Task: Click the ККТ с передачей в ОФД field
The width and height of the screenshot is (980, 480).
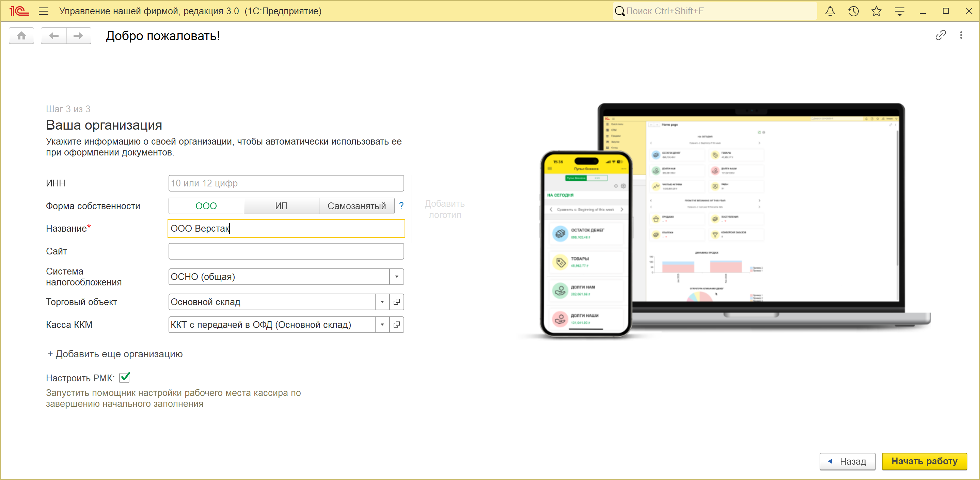Action: 272,325
